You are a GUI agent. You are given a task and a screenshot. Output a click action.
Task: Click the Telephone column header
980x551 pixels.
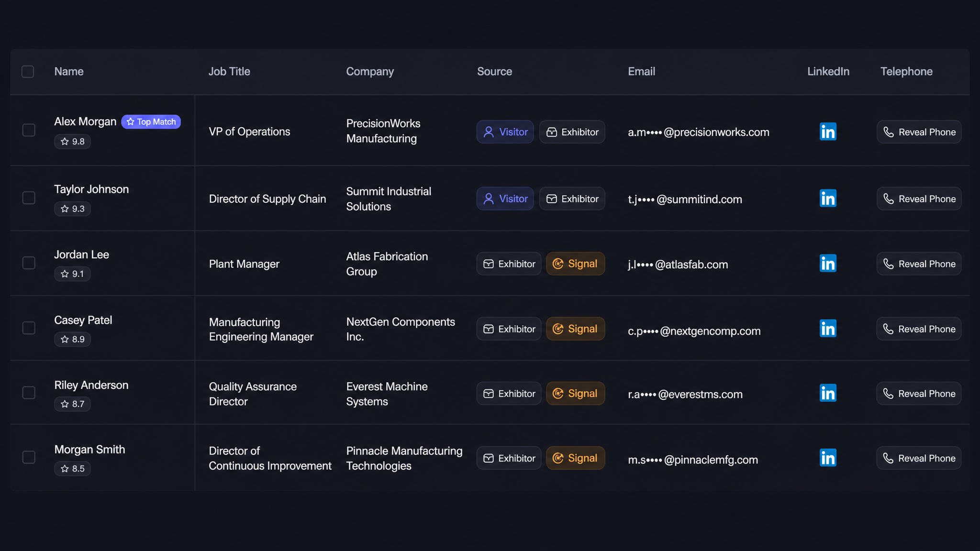(x=906, y=71)
